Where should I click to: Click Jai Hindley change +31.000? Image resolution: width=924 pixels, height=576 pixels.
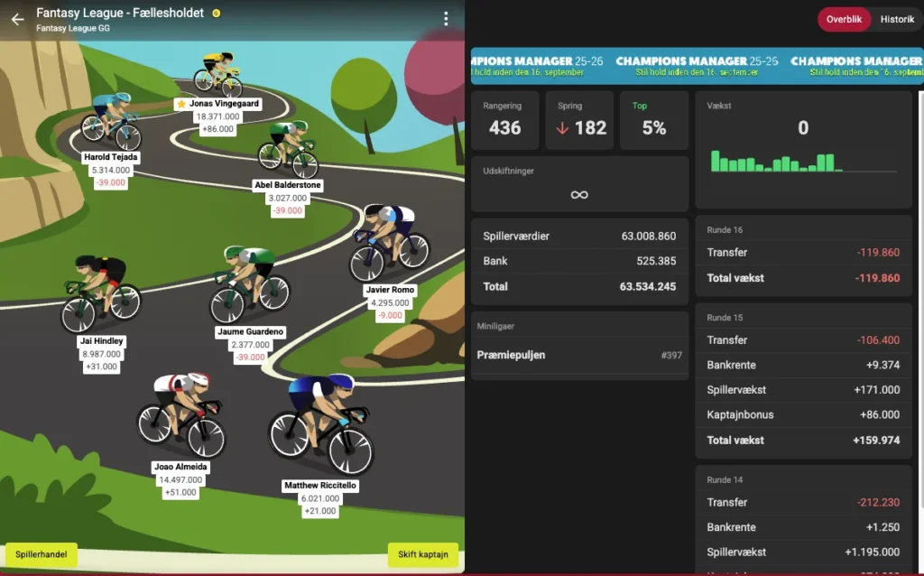pos(101,367)
